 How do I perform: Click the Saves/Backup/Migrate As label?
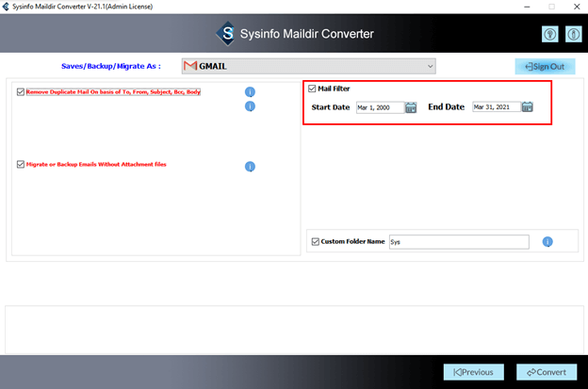pyautogui.click(x=111, y=66)
